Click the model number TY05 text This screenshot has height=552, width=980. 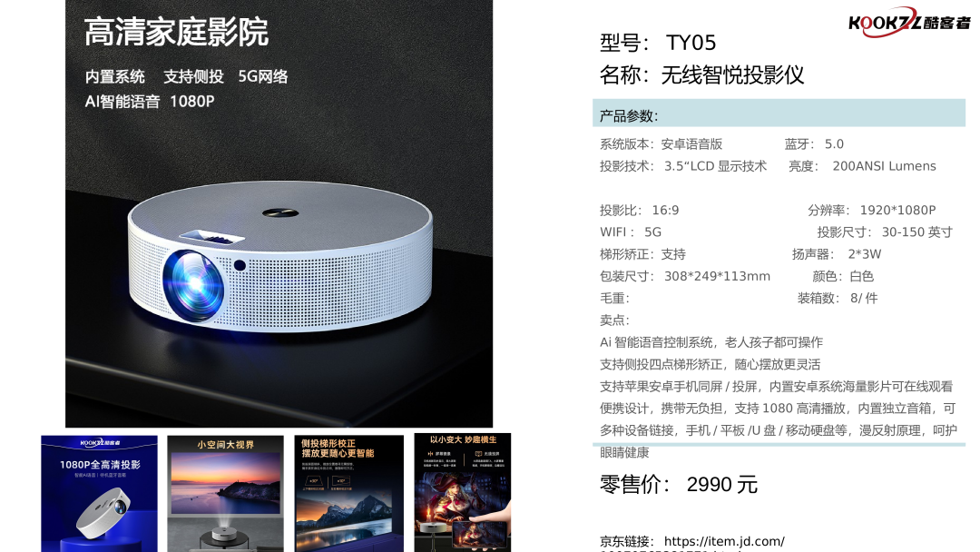(691, 44)
